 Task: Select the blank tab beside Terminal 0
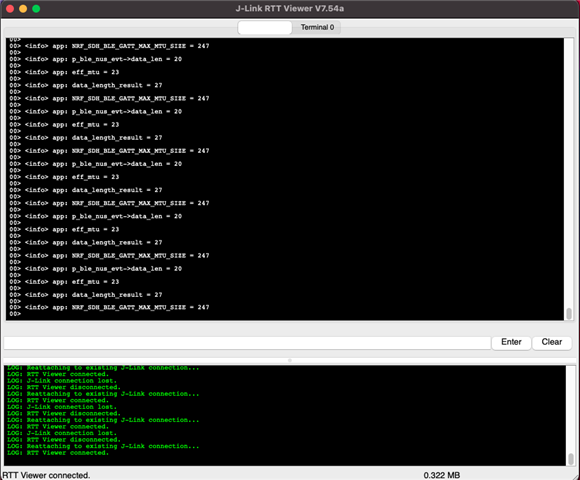[x=264, y=27]
